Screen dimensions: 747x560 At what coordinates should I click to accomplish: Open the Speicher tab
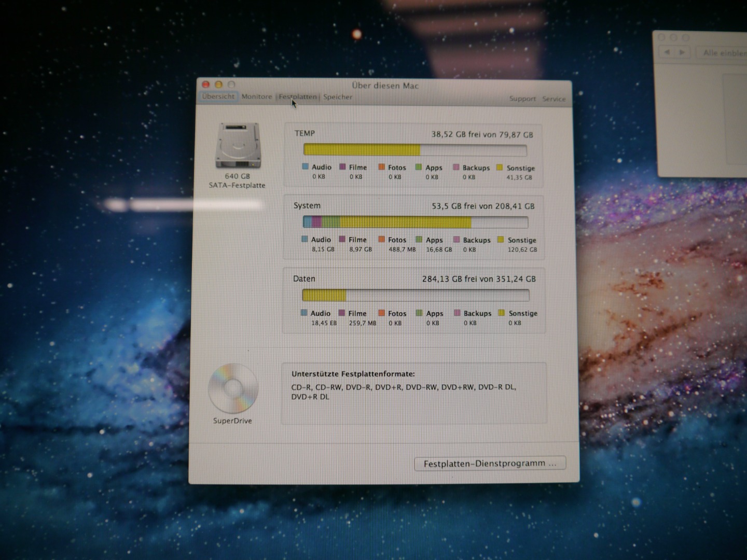(x=338, y=97)
